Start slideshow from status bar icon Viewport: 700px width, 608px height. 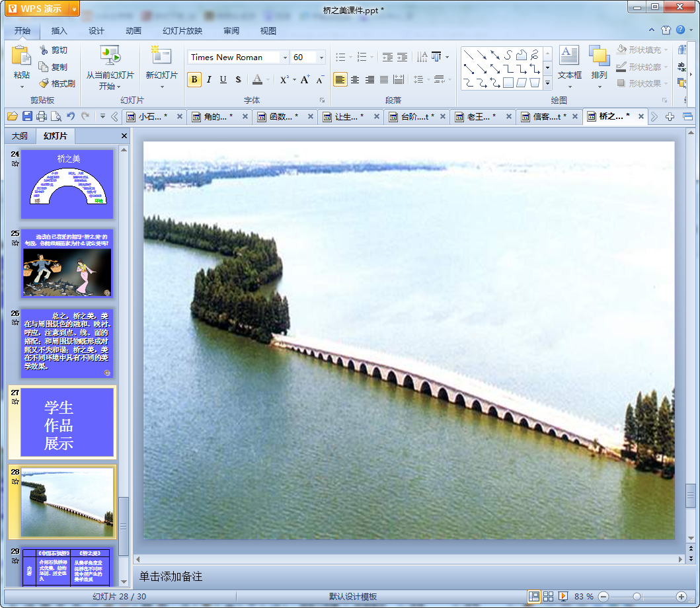pyautogui.click(x=563, y=596)
